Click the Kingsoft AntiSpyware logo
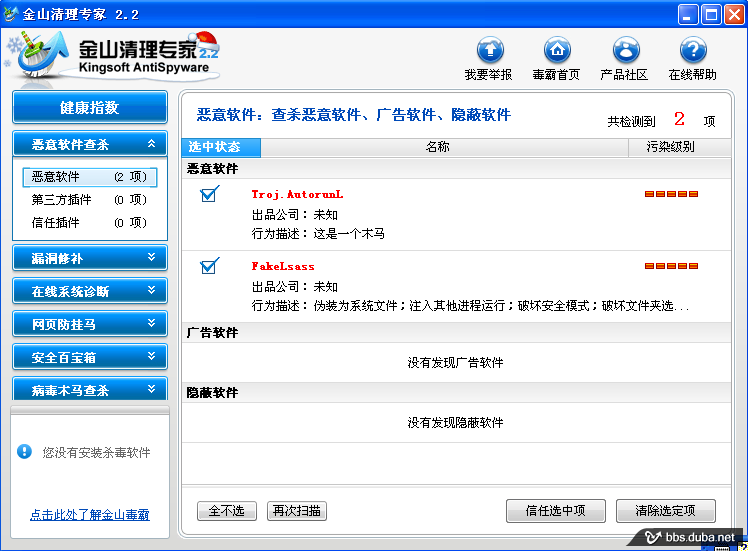Screen dimensions: 748x551 click(x=114, y=56)
